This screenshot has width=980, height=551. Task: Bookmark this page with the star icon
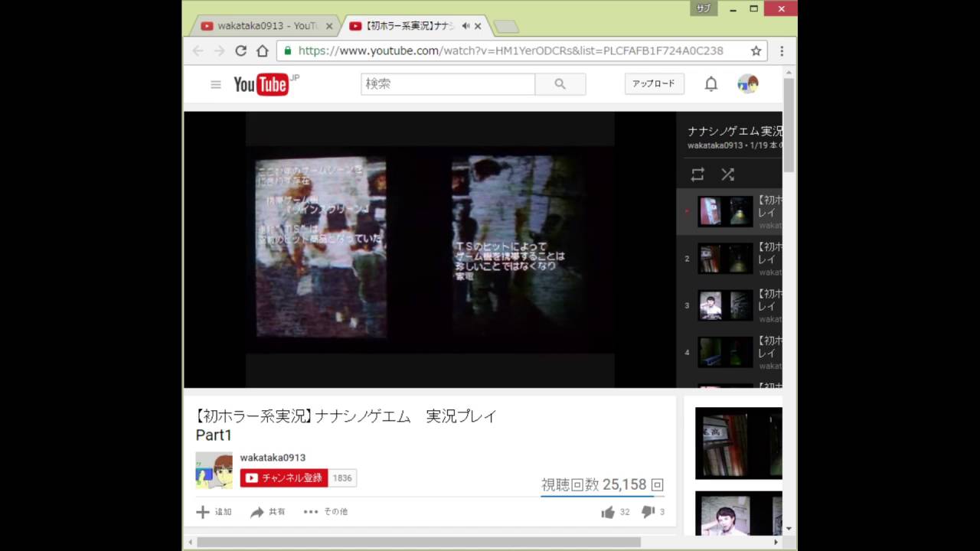tap(756, 51)
